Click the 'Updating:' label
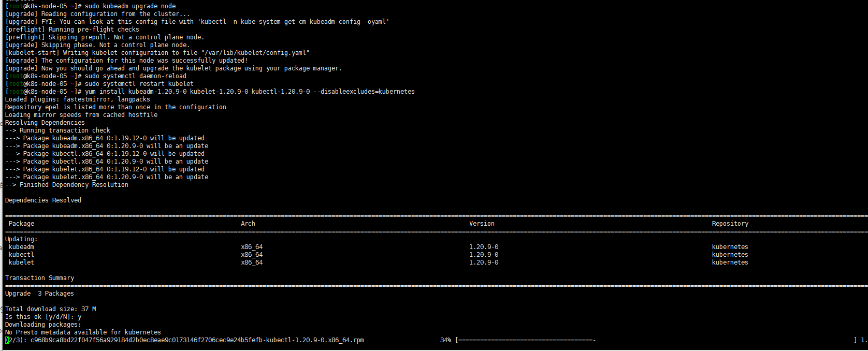Viewport: 868px width, 351px height. [21, 239]
